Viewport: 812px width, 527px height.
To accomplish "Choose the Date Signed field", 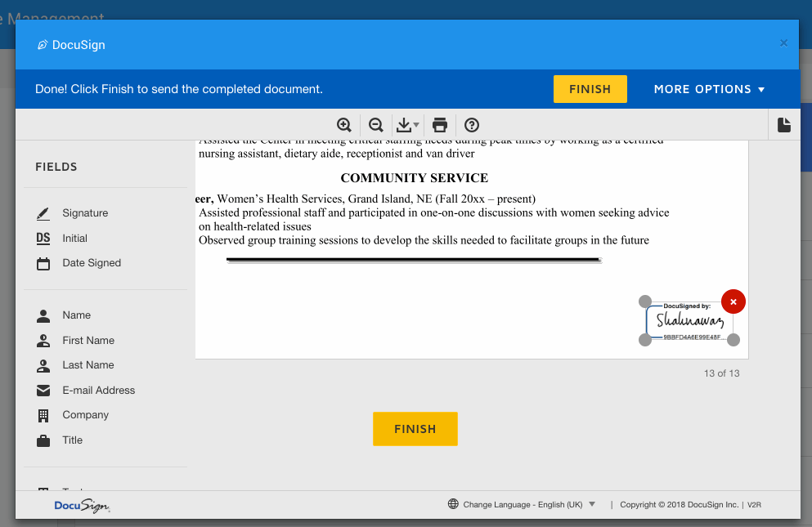I will [91, 263].
